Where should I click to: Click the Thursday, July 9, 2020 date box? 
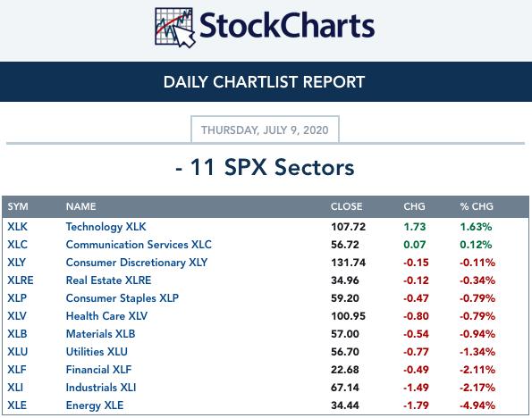coord(265,130)
